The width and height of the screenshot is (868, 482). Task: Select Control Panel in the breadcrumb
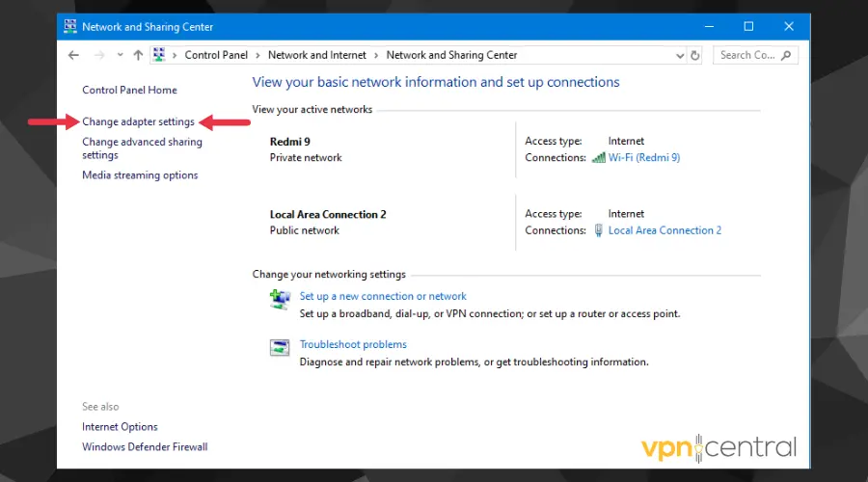[x=216, y=55]
